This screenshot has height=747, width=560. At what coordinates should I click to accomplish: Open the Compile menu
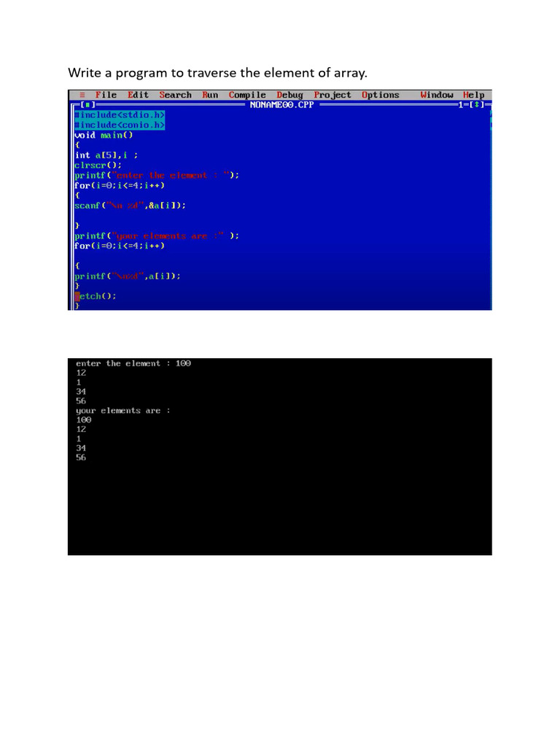[247, 96]
